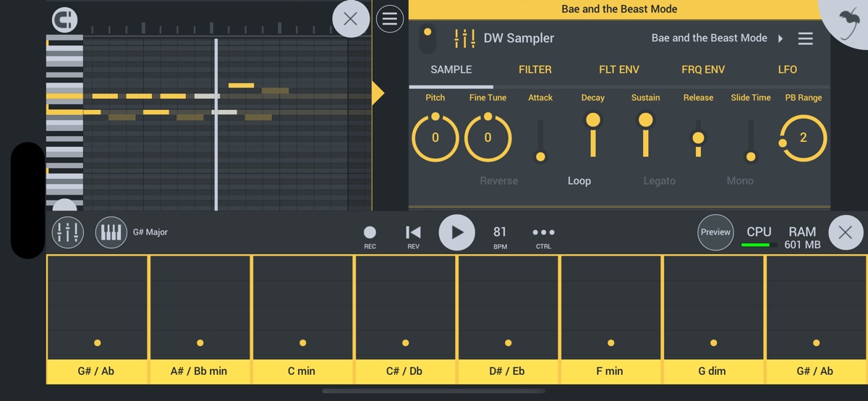868x401 pixels.
Task: Toggle the DW Sampler power switch
Action: 427,38
